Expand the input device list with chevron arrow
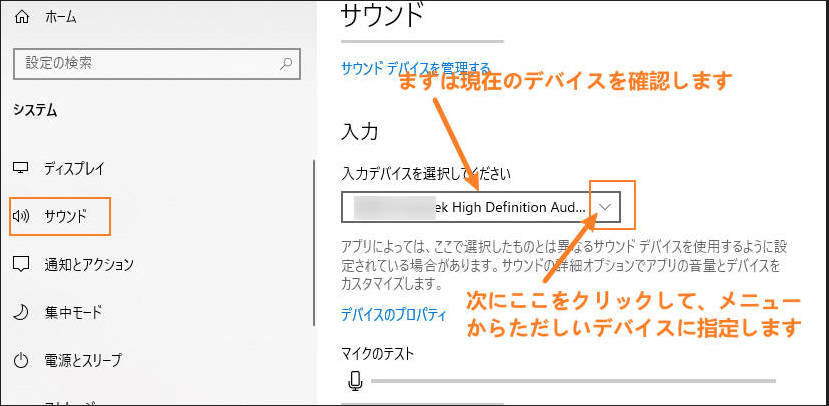829x406 pixels. (606, 207)
